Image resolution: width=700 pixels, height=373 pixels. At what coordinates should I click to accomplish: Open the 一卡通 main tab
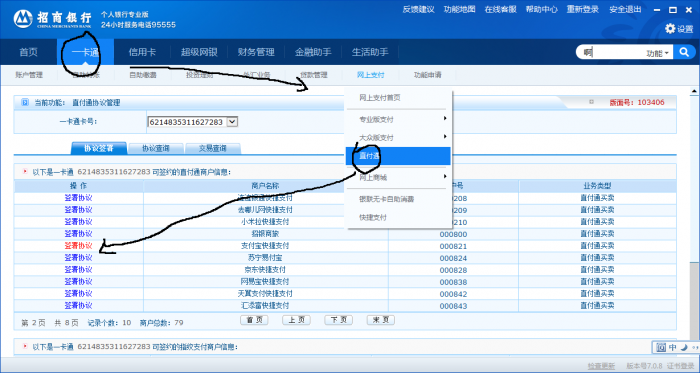point(85,52)
